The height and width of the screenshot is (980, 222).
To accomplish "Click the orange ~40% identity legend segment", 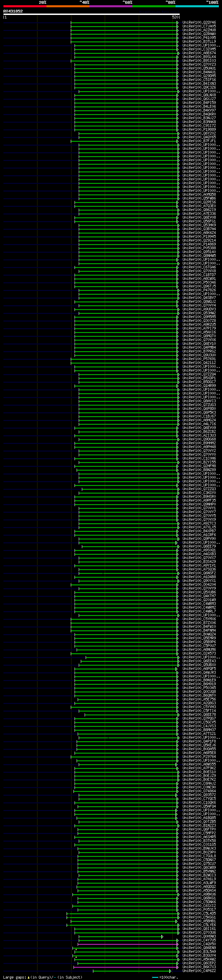I will pos(68,6).
